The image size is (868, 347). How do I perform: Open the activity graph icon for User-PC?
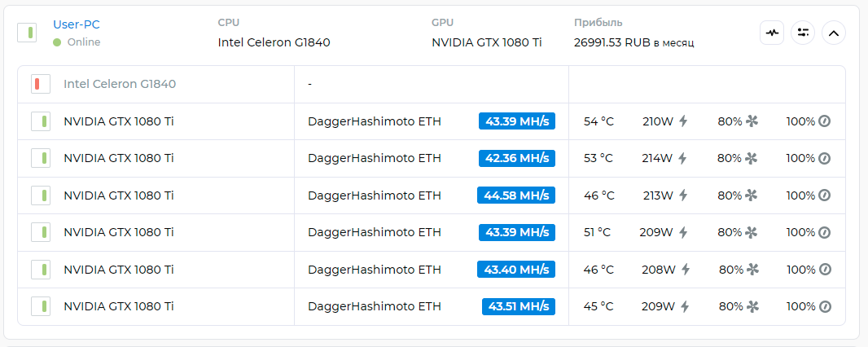(772, 33)
